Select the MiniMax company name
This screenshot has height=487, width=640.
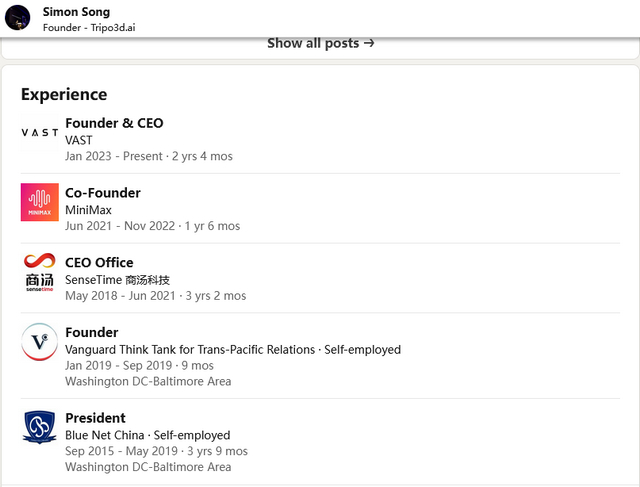[x=88, y=210]
